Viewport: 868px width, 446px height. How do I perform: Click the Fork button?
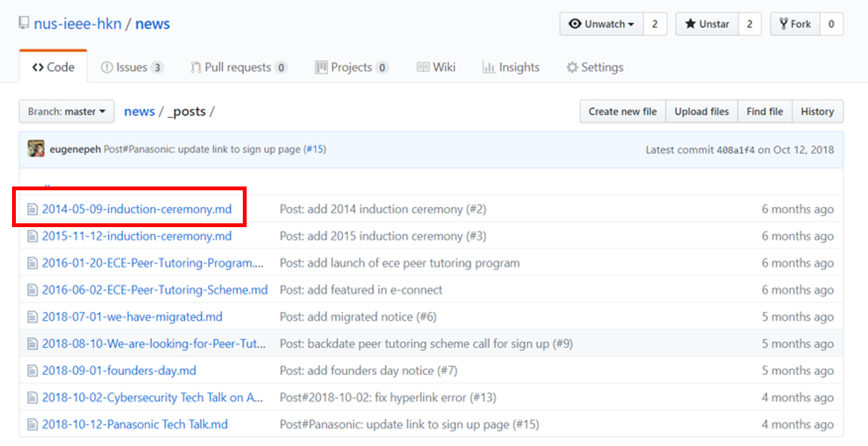pos(794,24)
